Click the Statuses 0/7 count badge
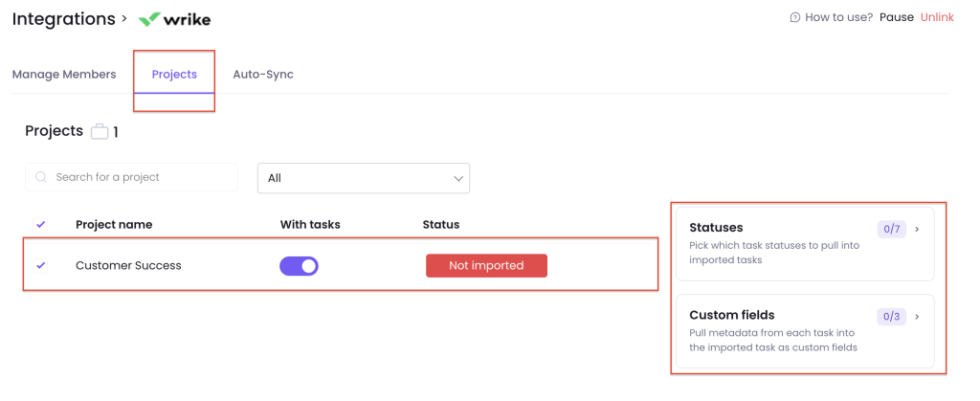980x401 pixels. coord(891,230)
